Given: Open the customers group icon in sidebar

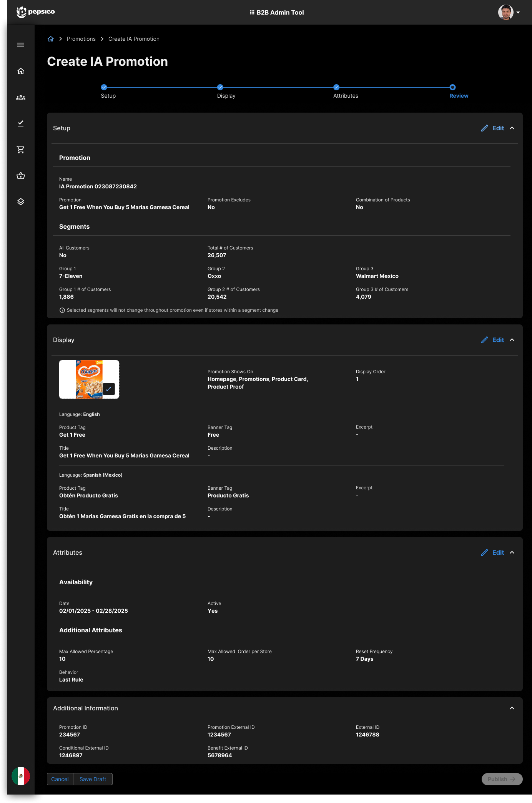Looking at the screenshot, I should tap(21, 97).
